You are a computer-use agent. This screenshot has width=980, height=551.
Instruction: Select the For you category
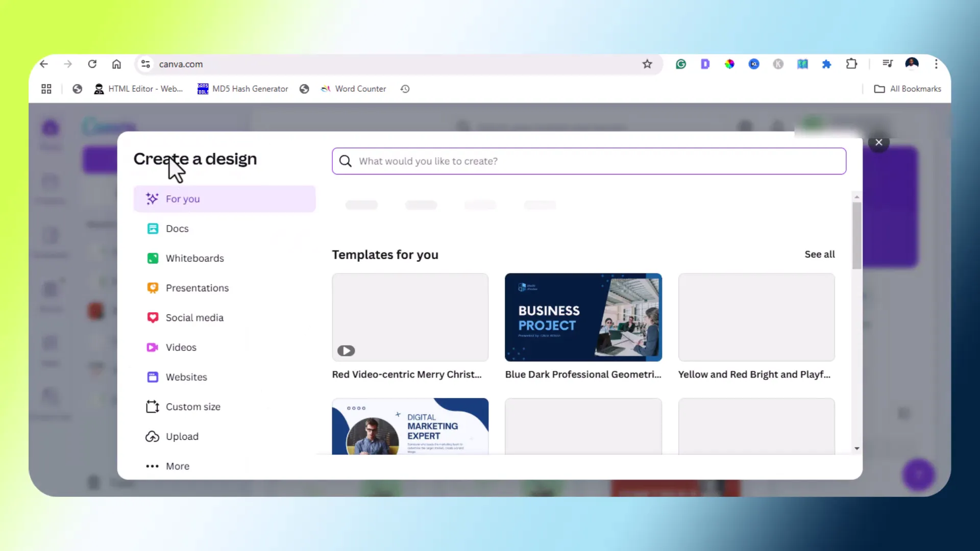(x=225, y=199)
